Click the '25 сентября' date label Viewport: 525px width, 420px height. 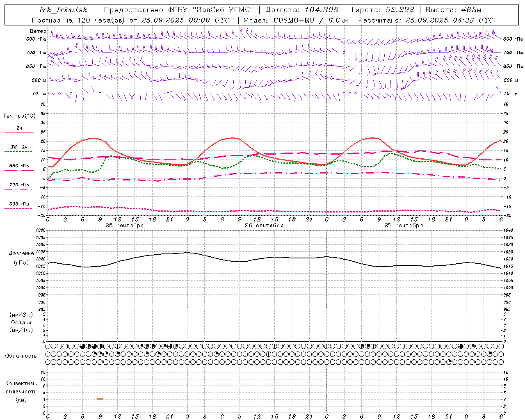click(x=124, y=226)
